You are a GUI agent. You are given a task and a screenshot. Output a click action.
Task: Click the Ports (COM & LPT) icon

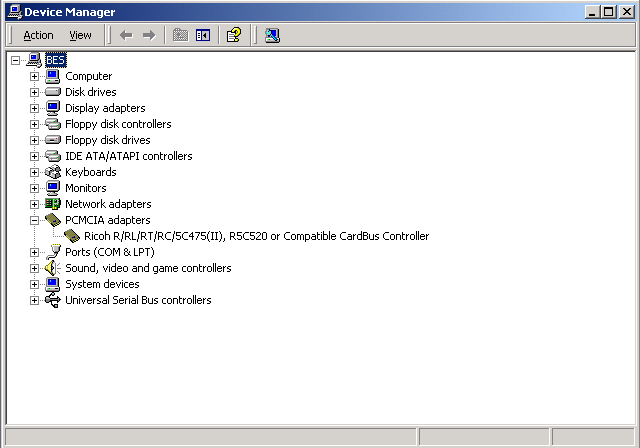coord(53,252)
